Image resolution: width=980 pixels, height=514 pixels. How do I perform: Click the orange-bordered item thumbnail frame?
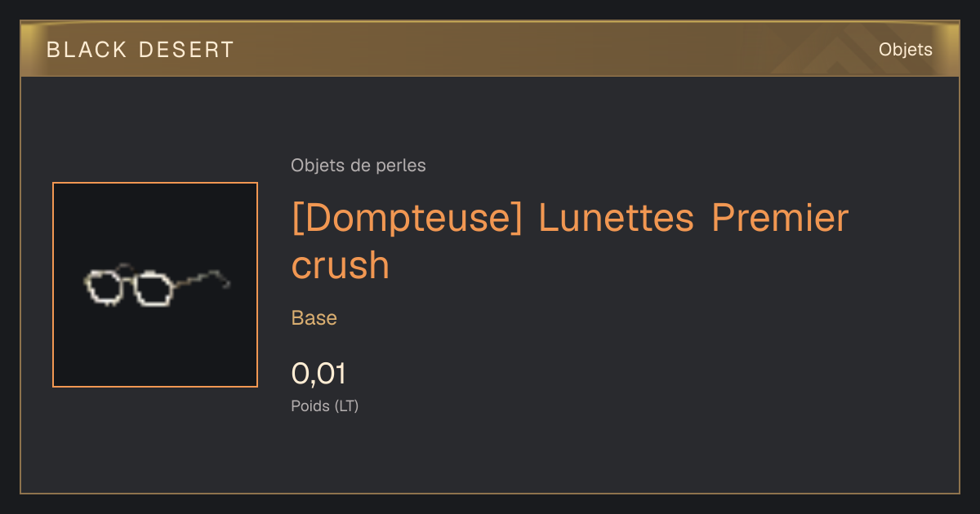155,285
